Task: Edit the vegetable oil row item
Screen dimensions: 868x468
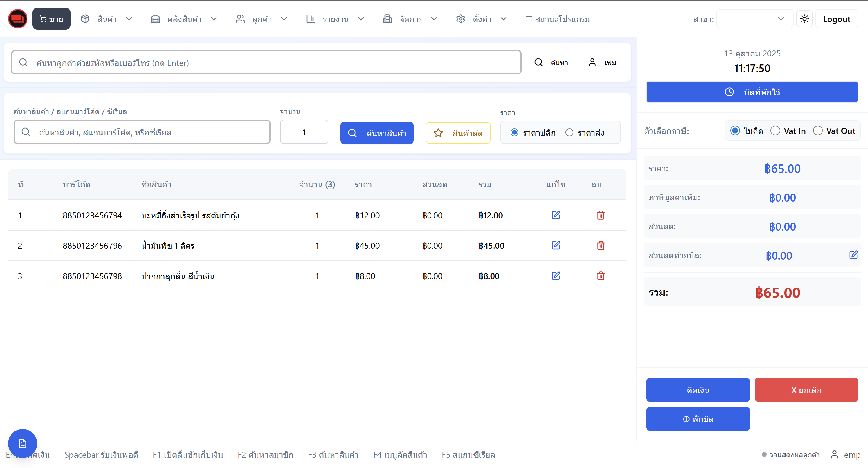Action: 556,245
